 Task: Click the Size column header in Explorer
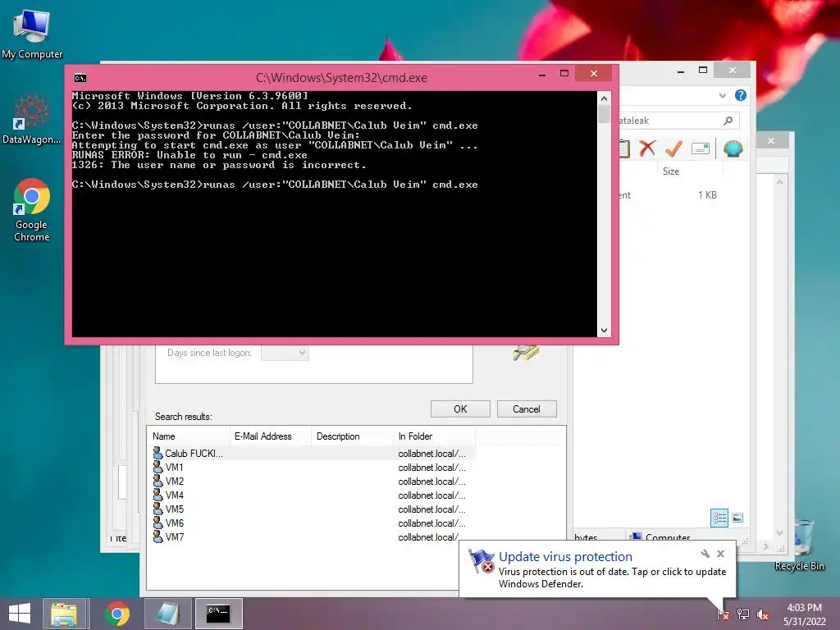pyautogui.click(x=690, y=171)
